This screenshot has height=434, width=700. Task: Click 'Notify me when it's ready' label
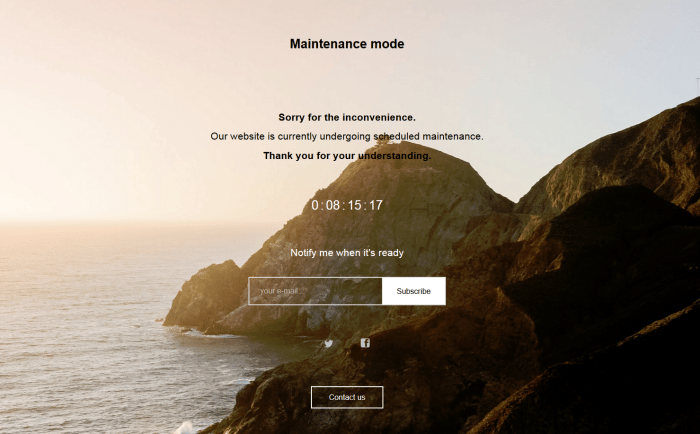[347, 253]
